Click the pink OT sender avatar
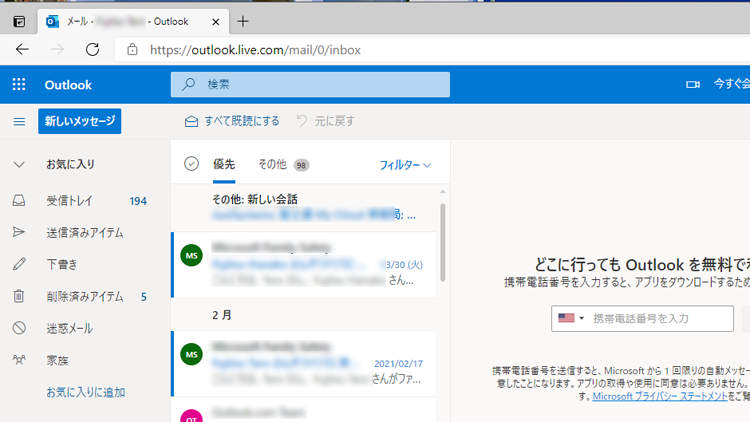The image size is (750, 422). [x=191, y=416]
